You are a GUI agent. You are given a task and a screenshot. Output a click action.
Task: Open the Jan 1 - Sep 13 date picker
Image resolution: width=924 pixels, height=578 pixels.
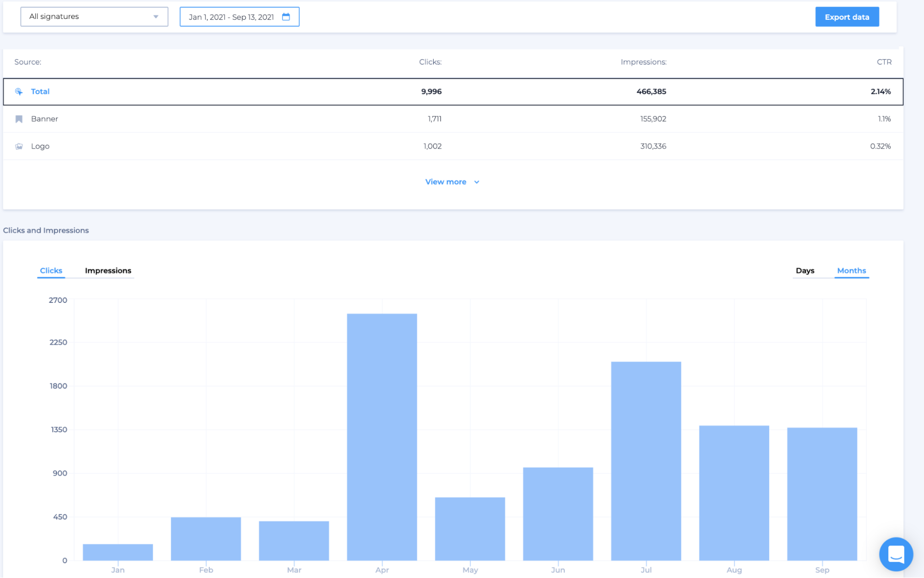[239, 17]
